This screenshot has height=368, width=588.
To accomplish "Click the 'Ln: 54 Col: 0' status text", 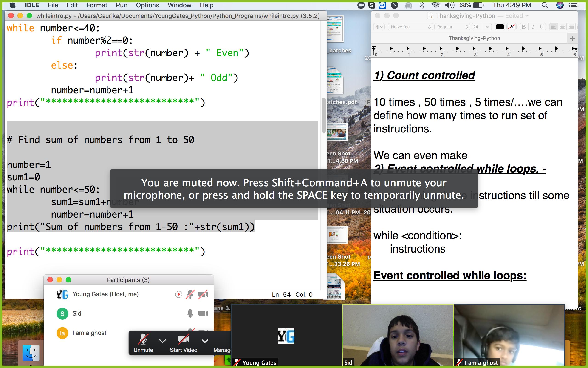I will [292, 294].
